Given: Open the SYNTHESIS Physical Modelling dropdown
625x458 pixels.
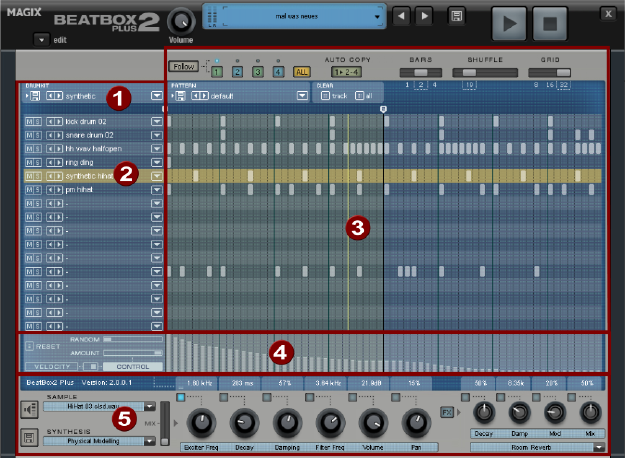Looking at the screenshot, I should pyautogui.click(x=150, y=441).
